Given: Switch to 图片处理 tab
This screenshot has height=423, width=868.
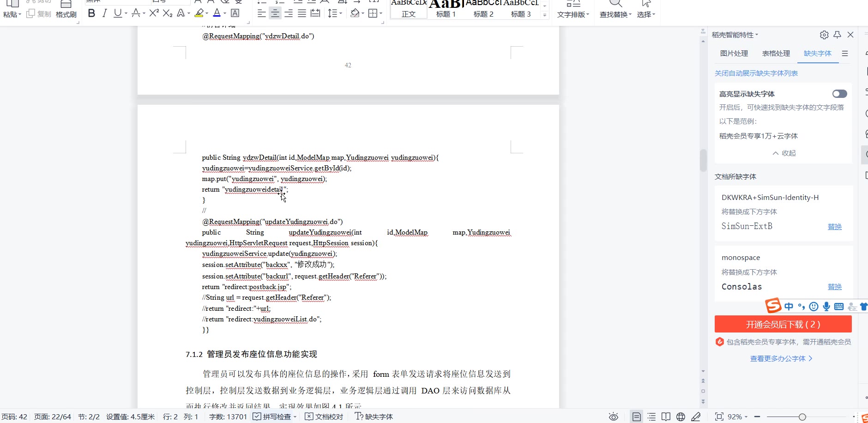Looking at the screenshot, I should point(734,54).
